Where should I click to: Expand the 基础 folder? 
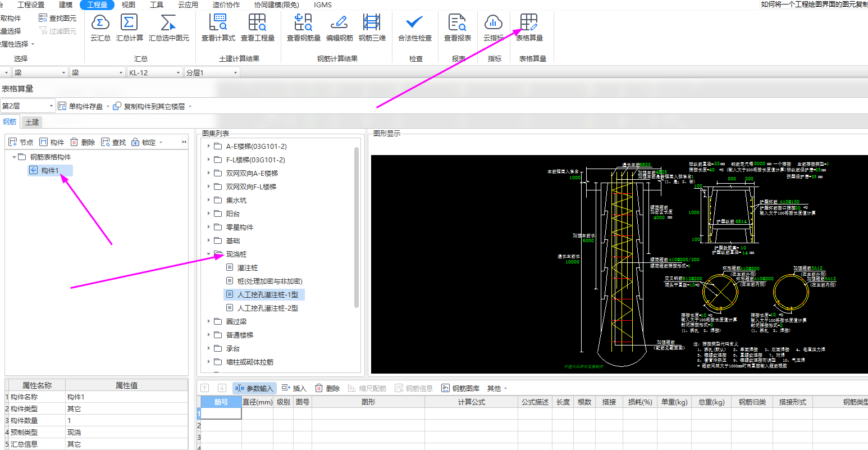click(x=209, y=241)
